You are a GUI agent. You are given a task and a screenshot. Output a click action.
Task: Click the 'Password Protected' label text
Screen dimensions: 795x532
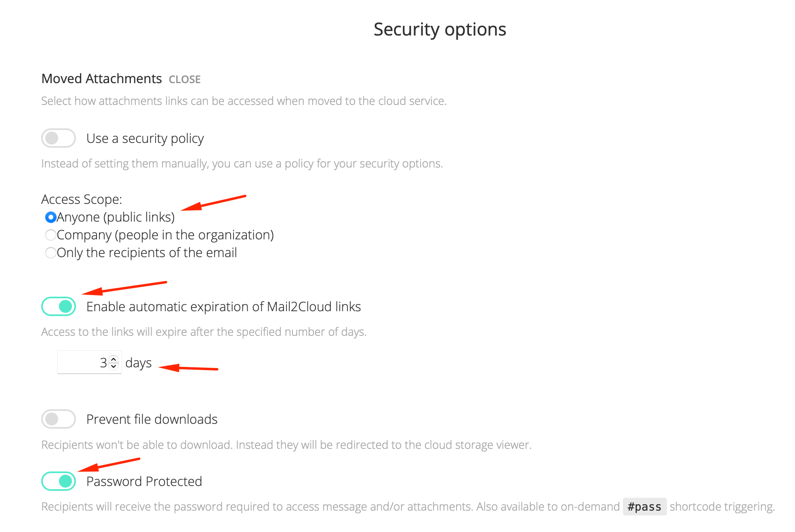click(x=144, y=482)
